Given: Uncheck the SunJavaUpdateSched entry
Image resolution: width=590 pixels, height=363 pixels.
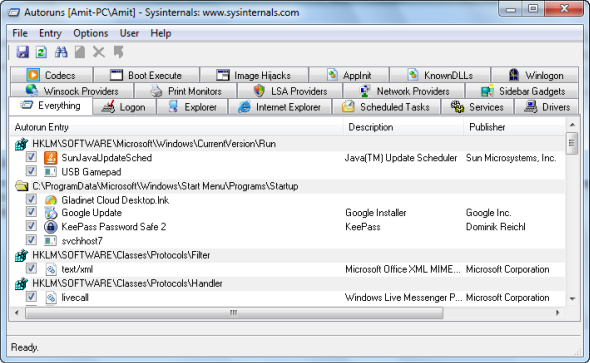Looking at the screenshot, I should 31,157.
